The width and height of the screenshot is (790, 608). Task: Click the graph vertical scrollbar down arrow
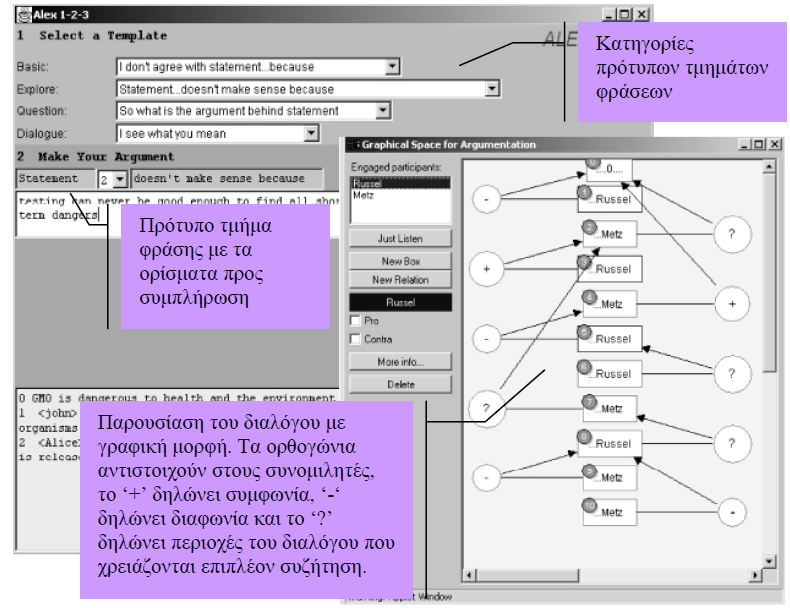point(769,561)
